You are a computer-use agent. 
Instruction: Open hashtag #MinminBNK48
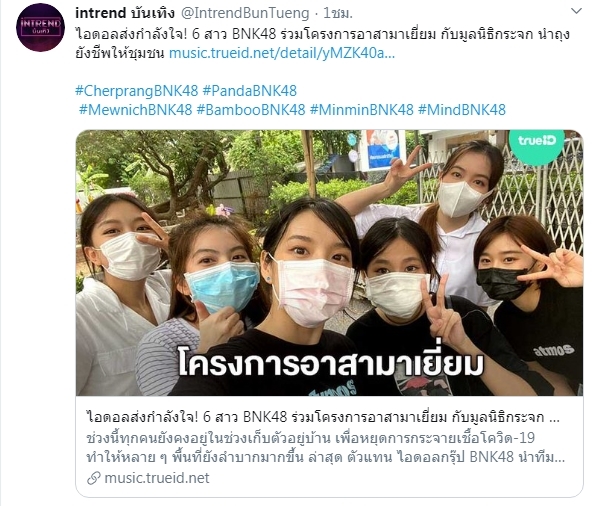(362, 110)
